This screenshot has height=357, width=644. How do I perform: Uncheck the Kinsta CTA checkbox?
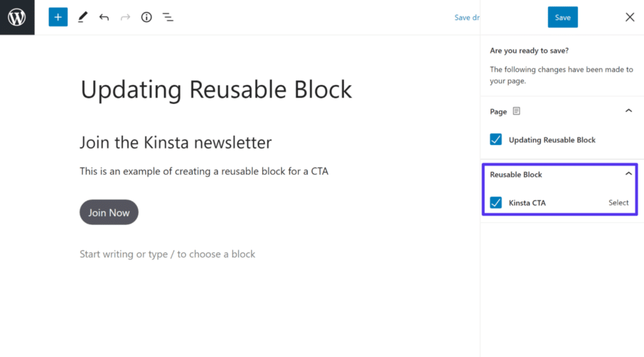click(496, 202)
